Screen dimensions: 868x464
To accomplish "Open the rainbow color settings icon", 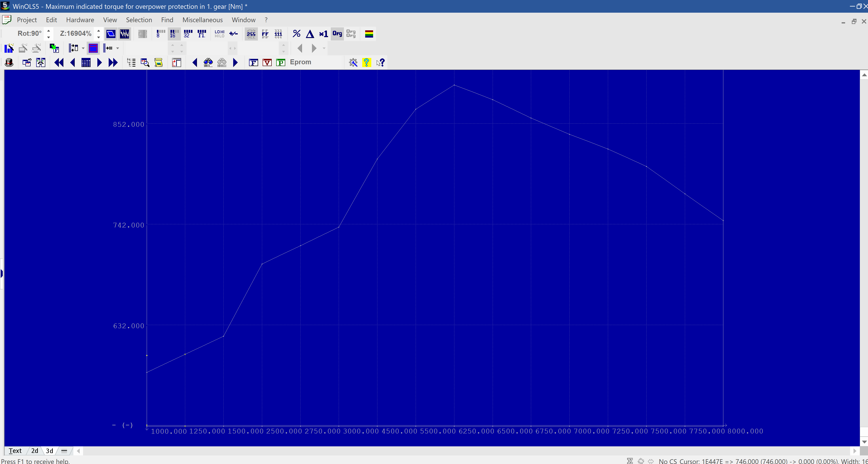I will (369, 34).
